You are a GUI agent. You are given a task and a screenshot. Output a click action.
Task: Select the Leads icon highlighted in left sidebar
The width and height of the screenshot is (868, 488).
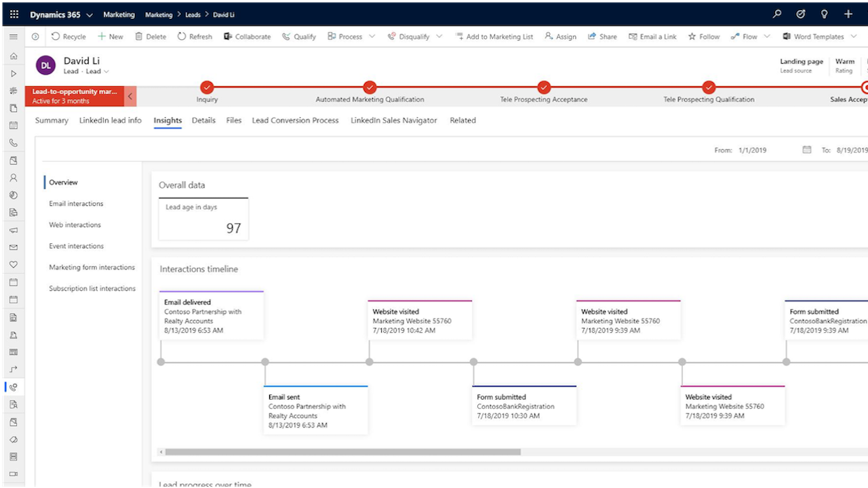(x=14, y=387)
